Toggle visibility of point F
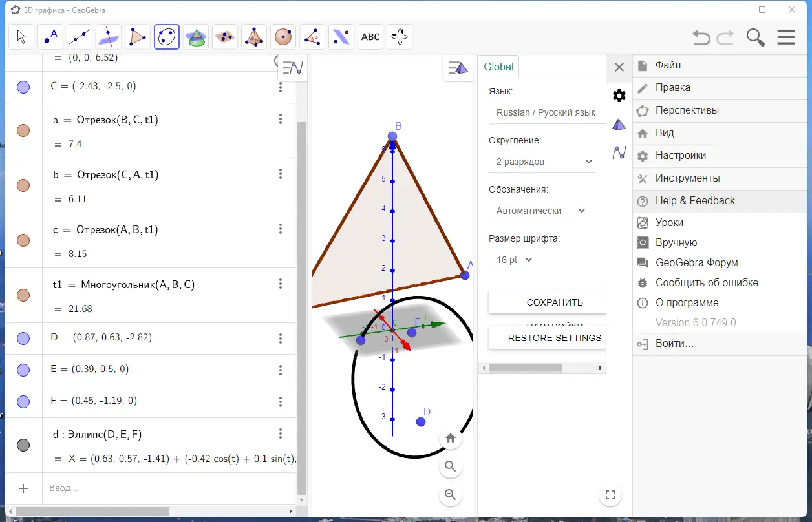The height and width of the screenshot is (522, 812). (23, 402)
